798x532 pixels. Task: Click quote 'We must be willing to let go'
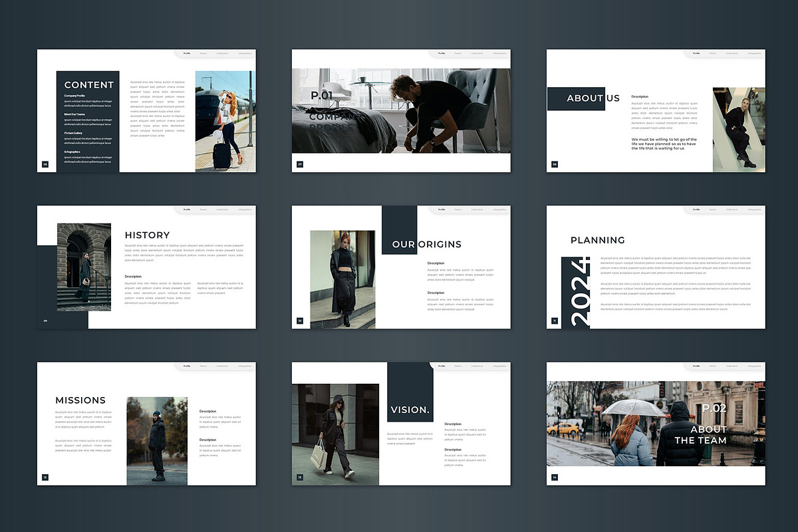(x=664, y=144)
